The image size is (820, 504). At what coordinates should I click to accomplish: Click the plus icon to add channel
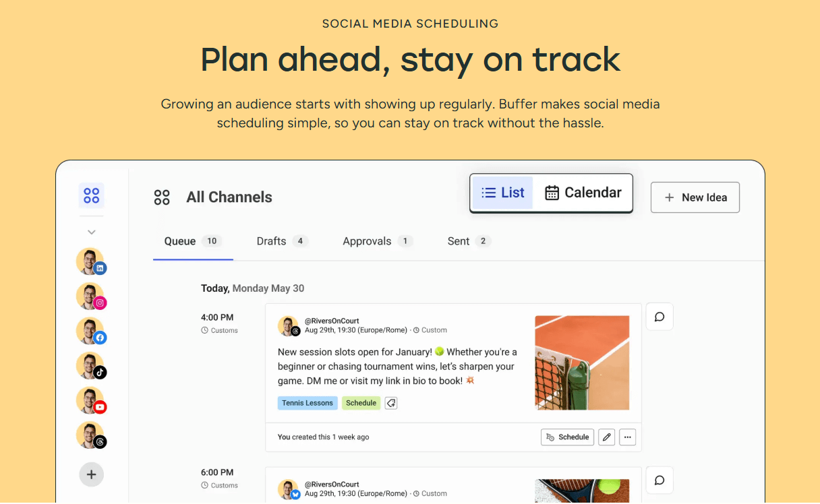[x=92, y=474]
